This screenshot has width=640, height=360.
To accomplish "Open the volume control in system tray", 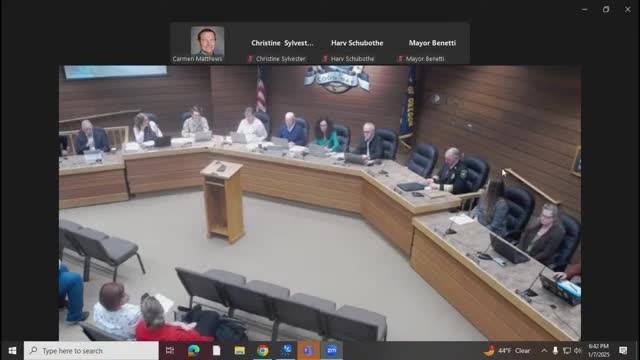I will pos(577,351).
